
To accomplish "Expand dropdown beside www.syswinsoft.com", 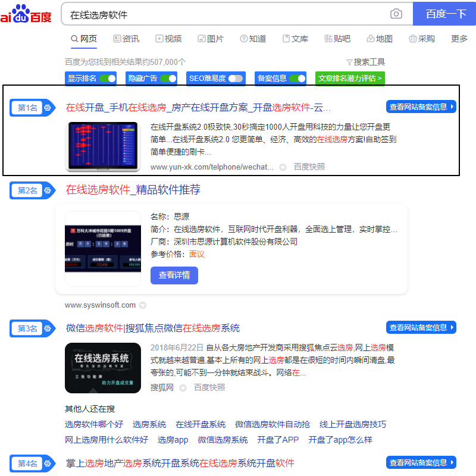I will (x=143, y=305).
